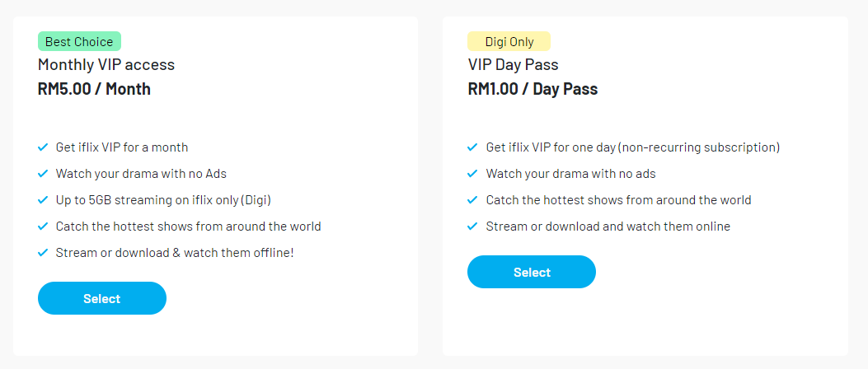The image size is (868, 369).
Task: Click checkmark next to "watch them offline!" feature
Action: pos(43,253)
